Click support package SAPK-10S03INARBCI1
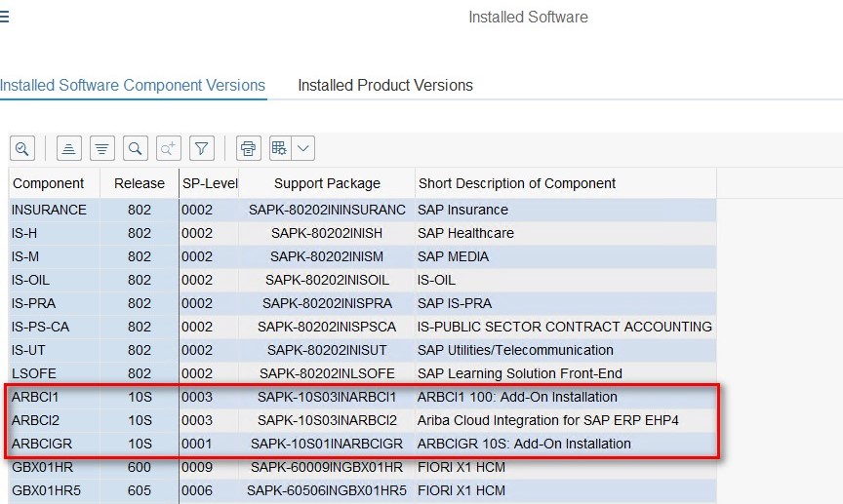 tap(327, 397)
